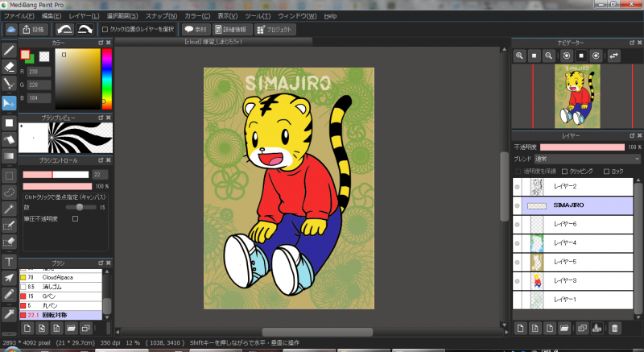
Task: Delete layer with trash icon
Action: point(614,328)
